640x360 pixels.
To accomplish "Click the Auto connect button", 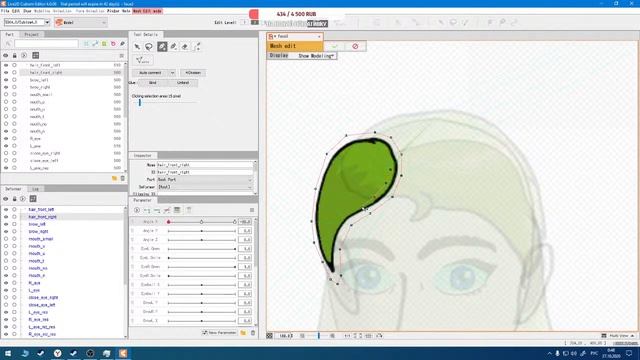I will [150, 73].
